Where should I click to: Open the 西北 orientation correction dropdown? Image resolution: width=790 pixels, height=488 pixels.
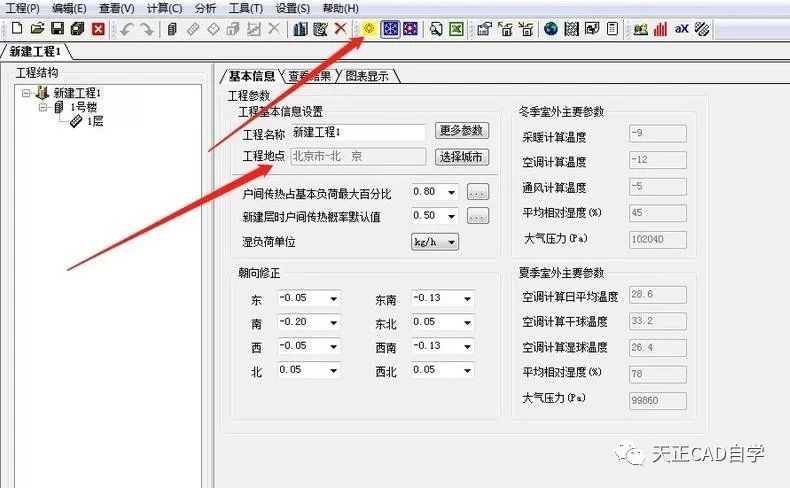point(468,371)
